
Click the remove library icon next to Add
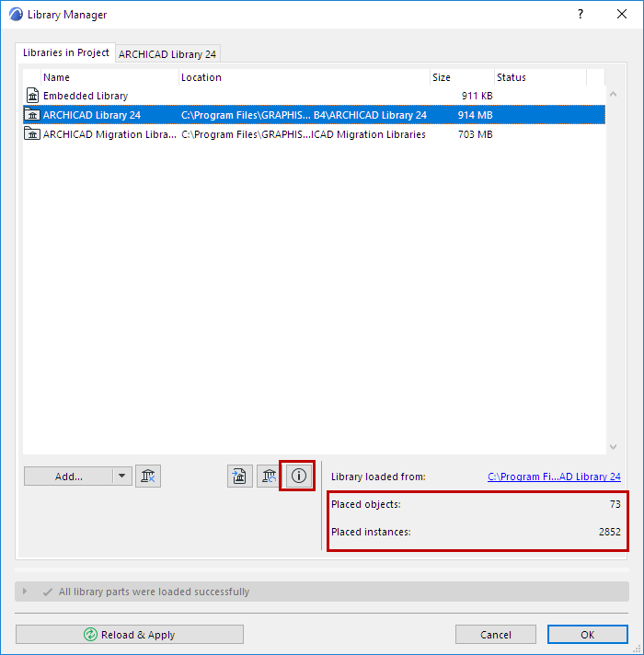(148, 477)
